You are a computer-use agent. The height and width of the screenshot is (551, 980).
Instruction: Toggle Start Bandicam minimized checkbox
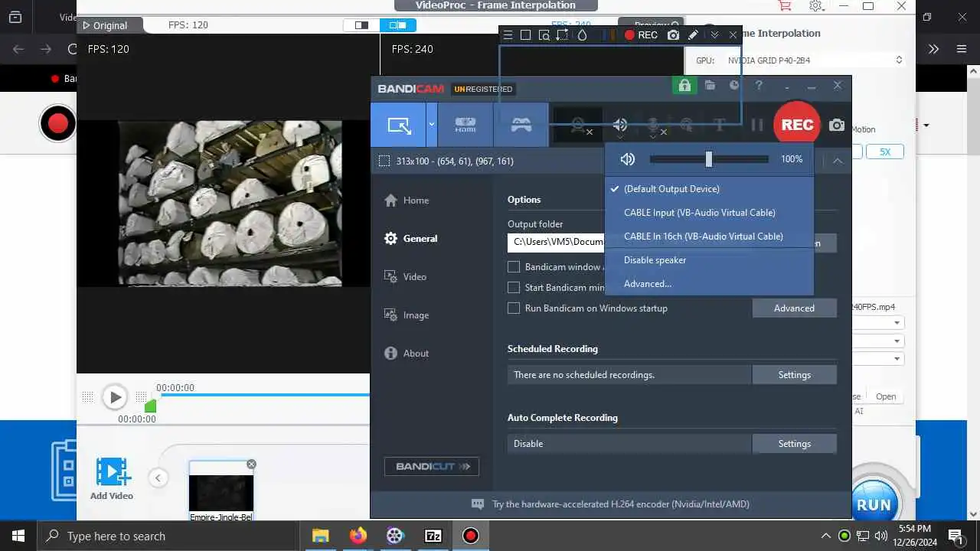point(514,288)
